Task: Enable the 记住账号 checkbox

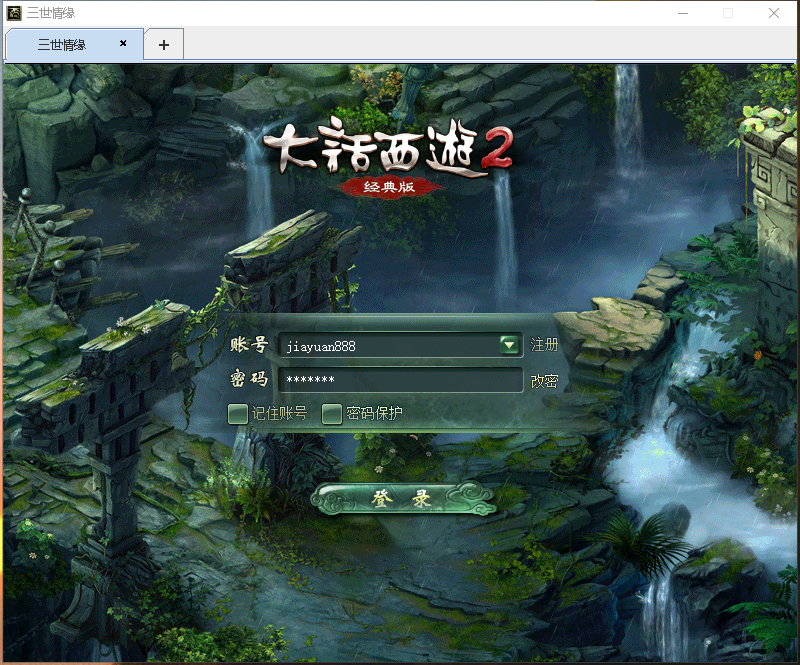Action: pos(238,414)
